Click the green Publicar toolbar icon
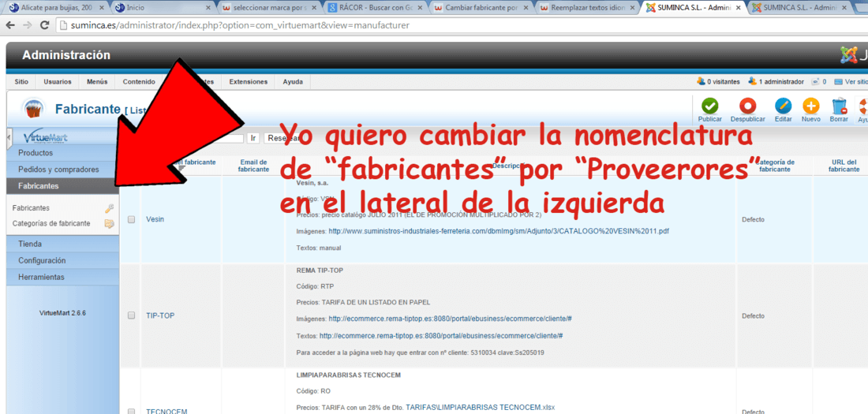Image resolution: width=868 pixels, height=414 pixels. (709, 106)
